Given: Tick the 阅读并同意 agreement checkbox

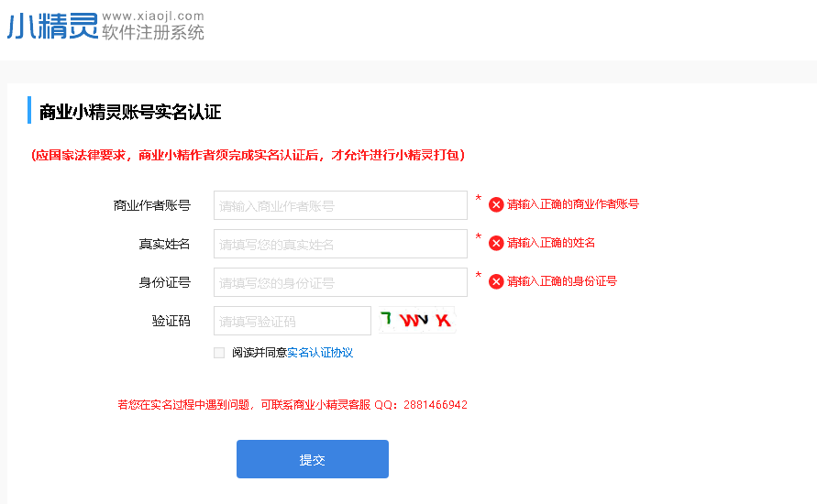Looking at the screenshot, I should pos(219,353).
